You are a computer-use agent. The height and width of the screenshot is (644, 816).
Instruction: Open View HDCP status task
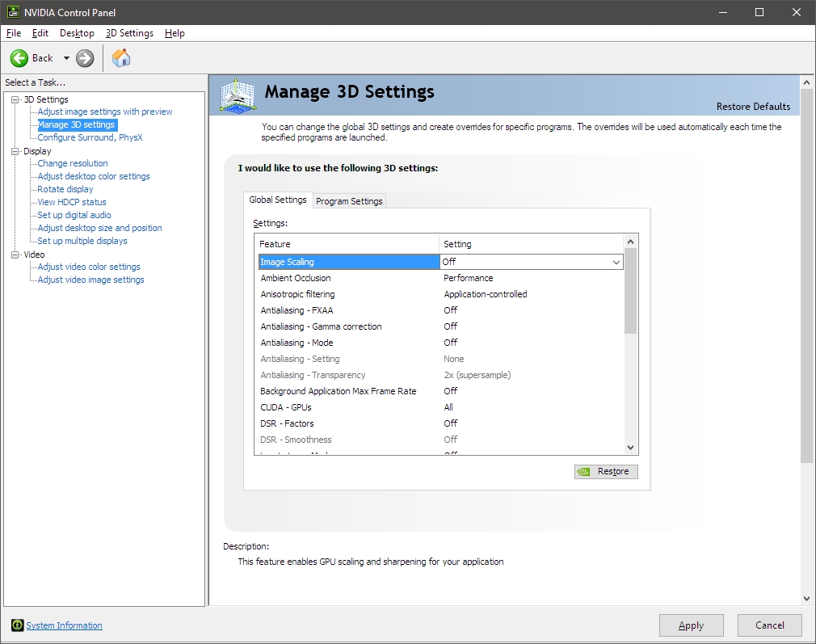point(72,203)
